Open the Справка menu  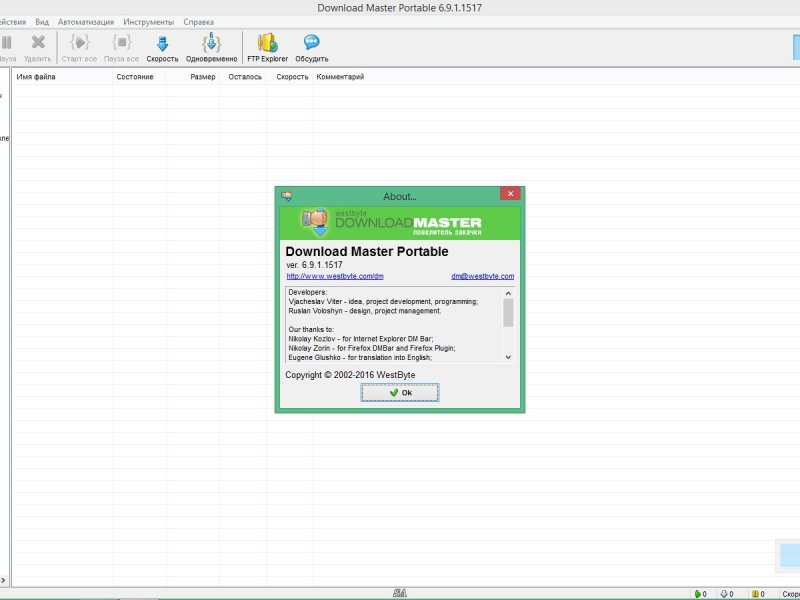click(198, 22)
